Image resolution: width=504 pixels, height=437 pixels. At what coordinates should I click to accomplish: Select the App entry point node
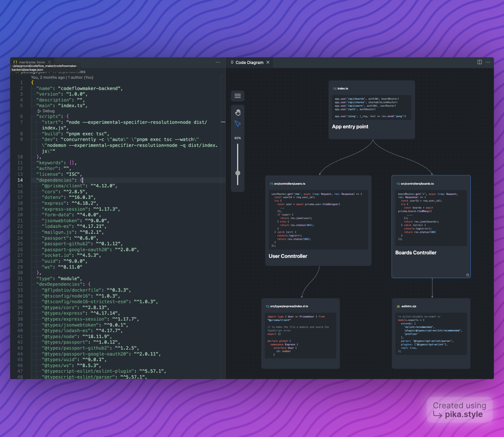[x=350, y=127]
